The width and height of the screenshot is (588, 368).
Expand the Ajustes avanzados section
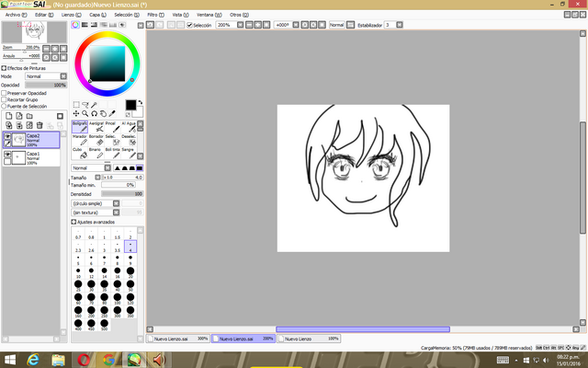click(73, 222)
